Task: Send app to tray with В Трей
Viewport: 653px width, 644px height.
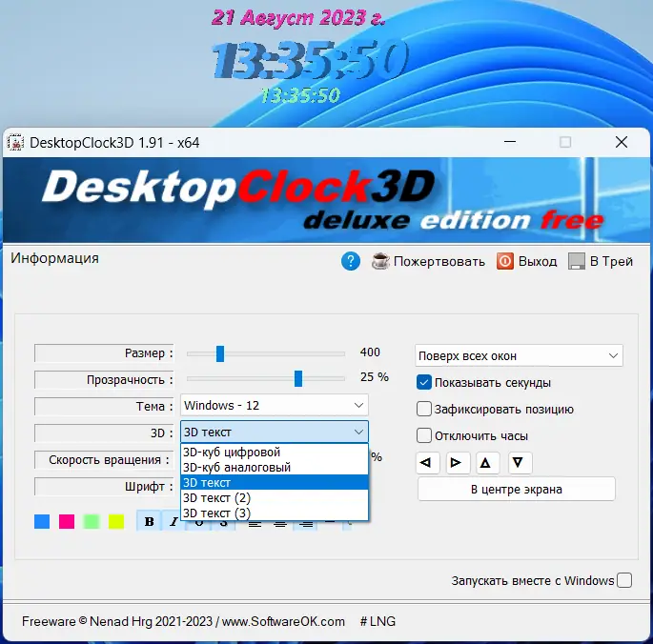Action: click(x=611, y=261)
